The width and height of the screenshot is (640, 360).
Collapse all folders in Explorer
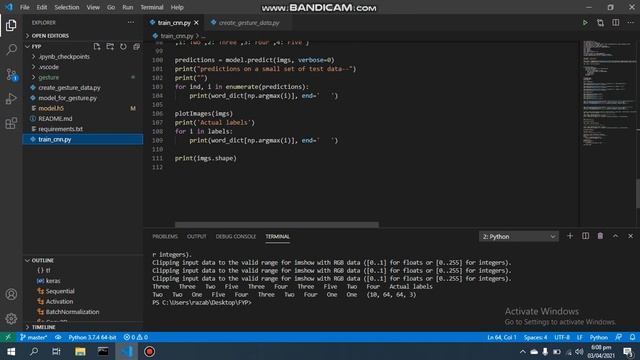136,47
